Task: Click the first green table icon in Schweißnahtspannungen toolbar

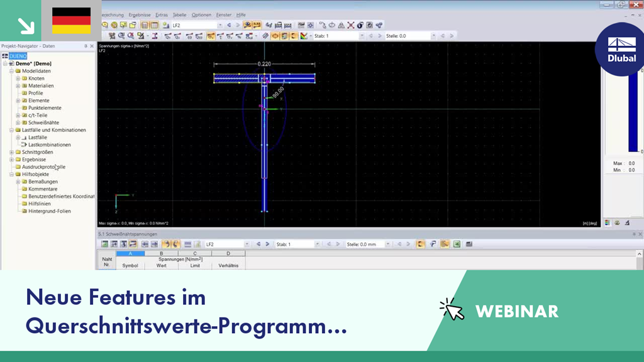Action: (105, 244)
